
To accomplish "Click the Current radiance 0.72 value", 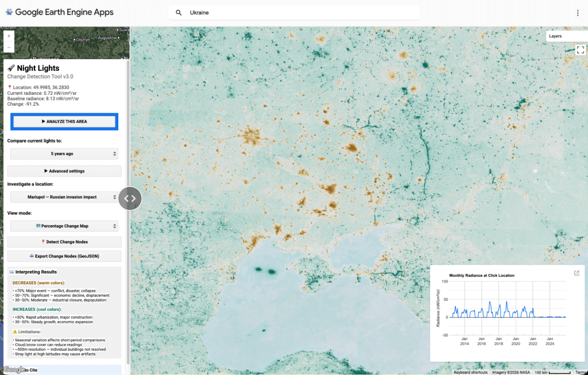I will click(x=42, y=93).
